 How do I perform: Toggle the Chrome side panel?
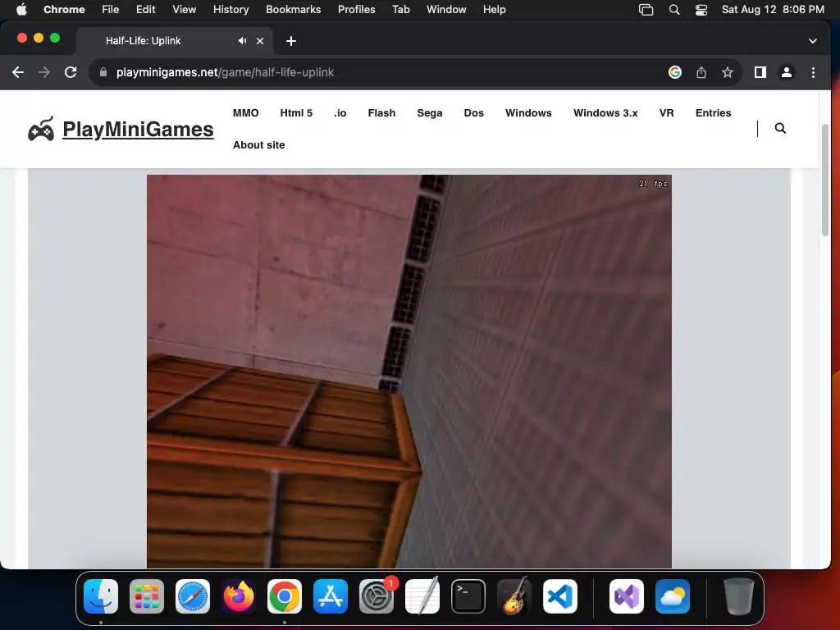click(760, 72)
